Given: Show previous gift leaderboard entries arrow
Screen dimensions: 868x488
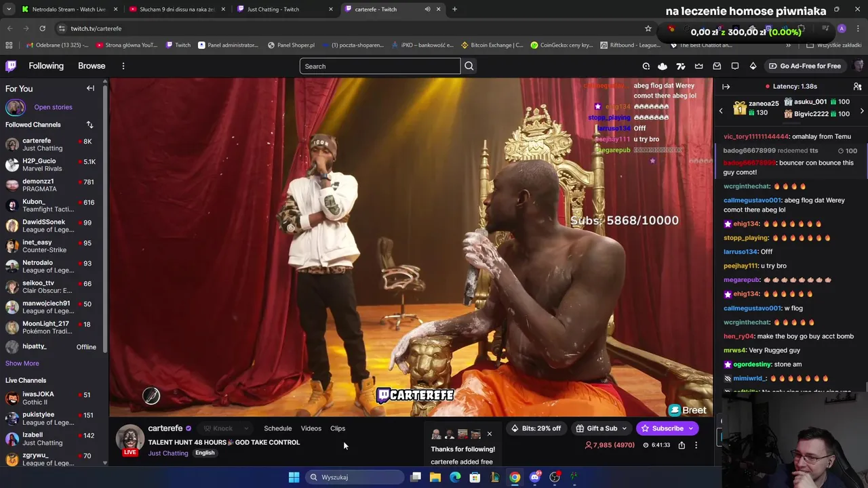Looking at the screenshot, I should point(721,110).
